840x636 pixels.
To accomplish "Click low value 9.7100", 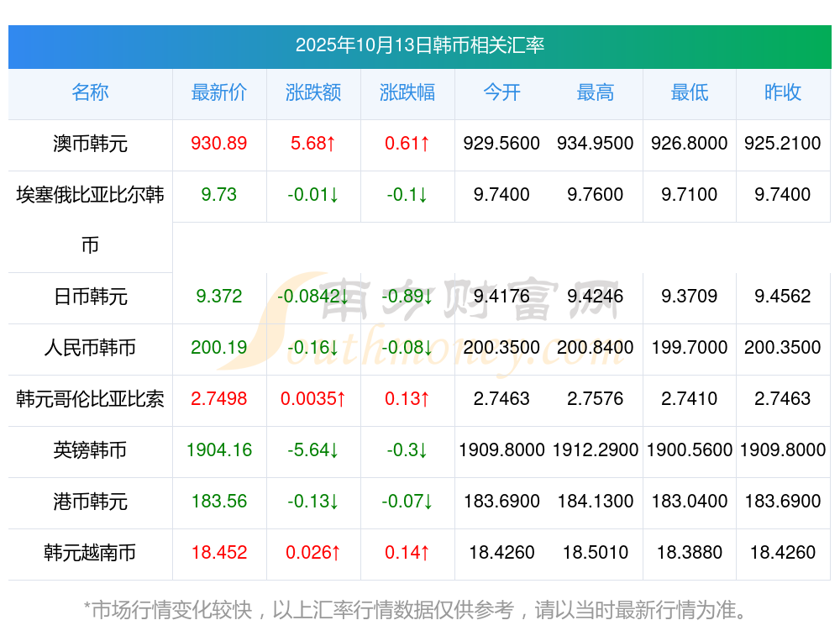I will pyautogui.click(x=690, y=195).
